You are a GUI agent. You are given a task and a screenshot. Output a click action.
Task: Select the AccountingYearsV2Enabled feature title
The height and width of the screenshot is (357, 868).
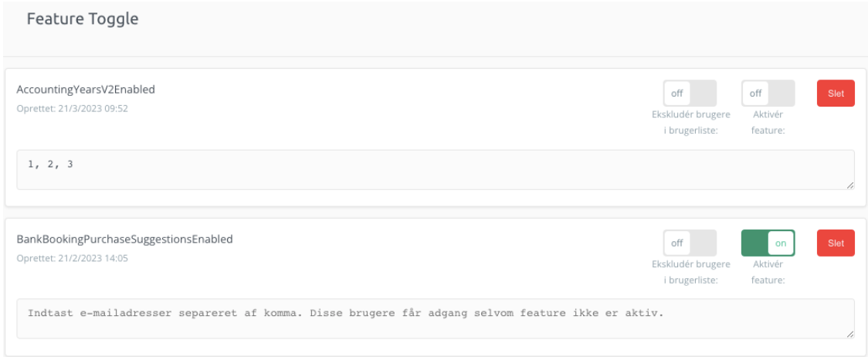tap(86, 90)
